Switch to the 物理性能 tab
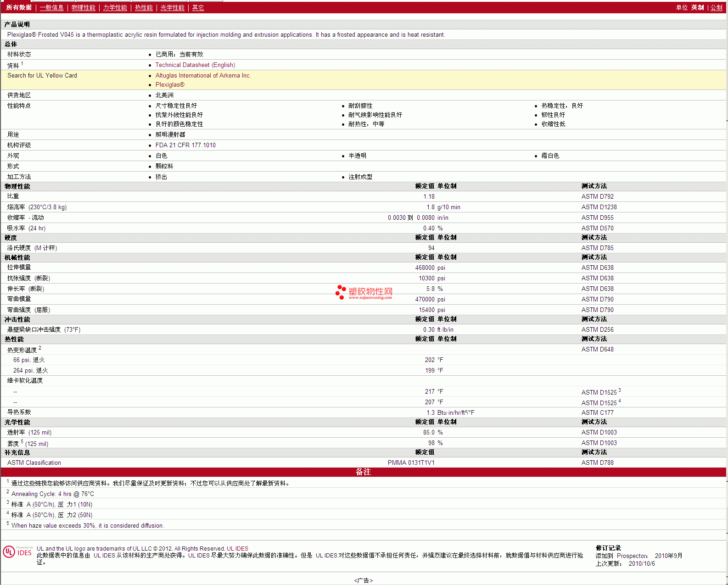728x585 pixels. point(83,8)
